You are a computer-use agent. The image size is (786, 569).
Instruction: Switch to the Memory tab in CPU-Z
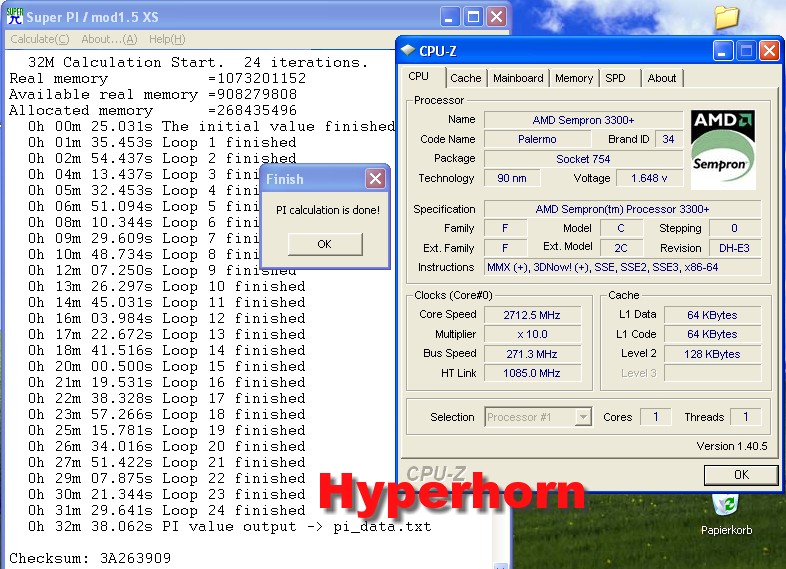coord(574,78)
